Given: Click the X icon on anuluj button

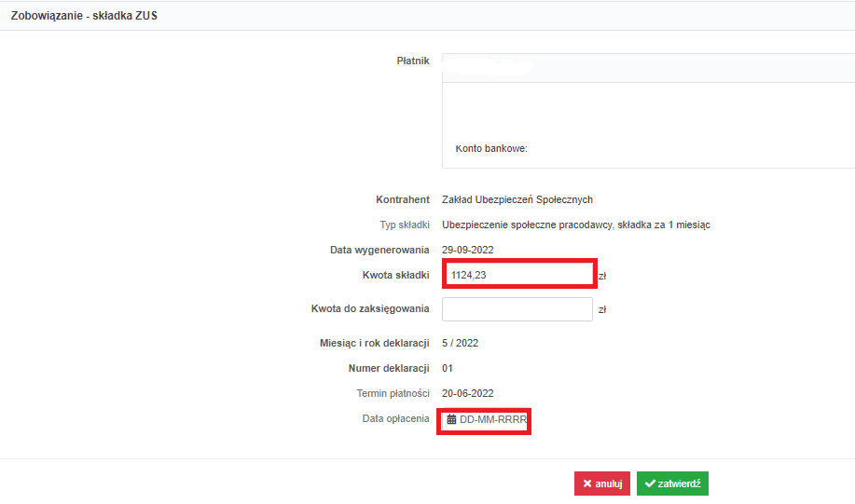Looking at the screenshot, I should click(587, 484).
